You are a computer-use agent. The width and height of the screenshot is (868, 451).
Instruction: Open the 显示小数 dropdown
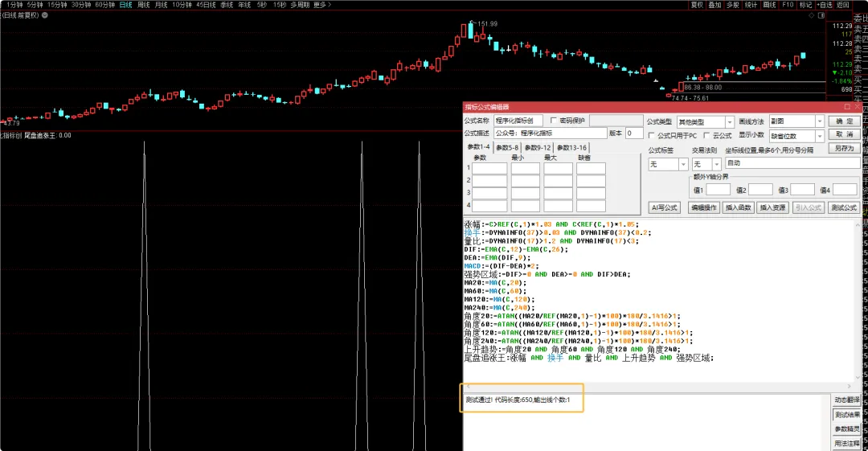pyautogui.click(x=820, y=136)
